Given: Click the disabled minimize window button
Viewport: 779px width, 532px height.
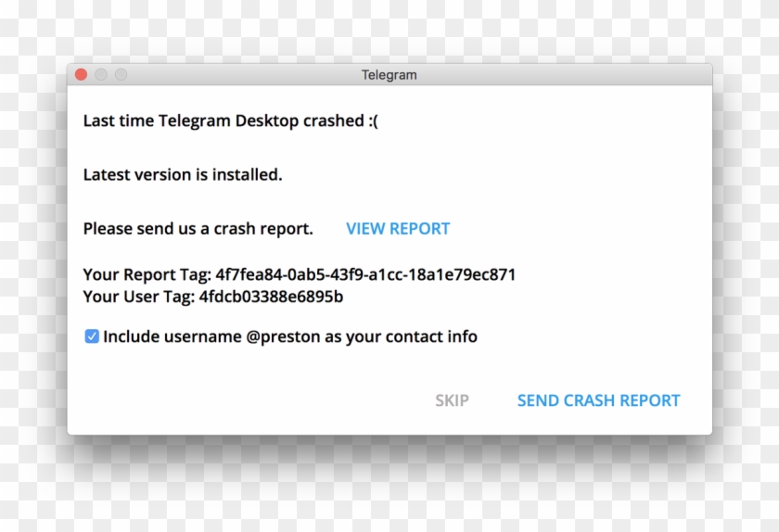Looking at the screenshot, I should click(101, 74).
